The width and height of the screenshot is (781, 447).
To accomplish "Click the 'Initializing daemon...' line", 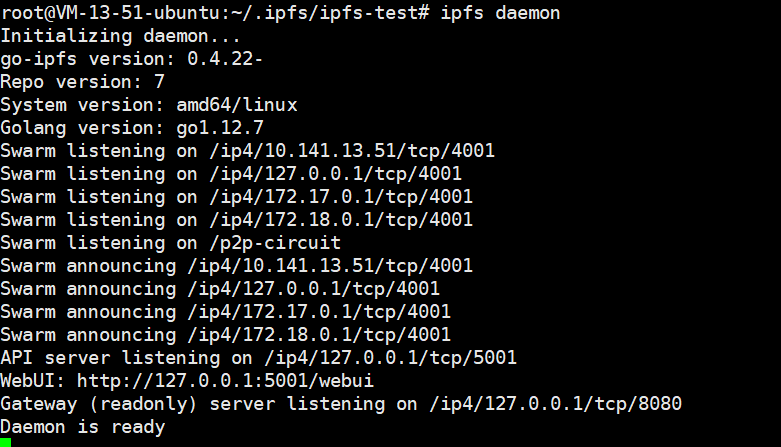I will pyautogui.click(x=121, y=36).
